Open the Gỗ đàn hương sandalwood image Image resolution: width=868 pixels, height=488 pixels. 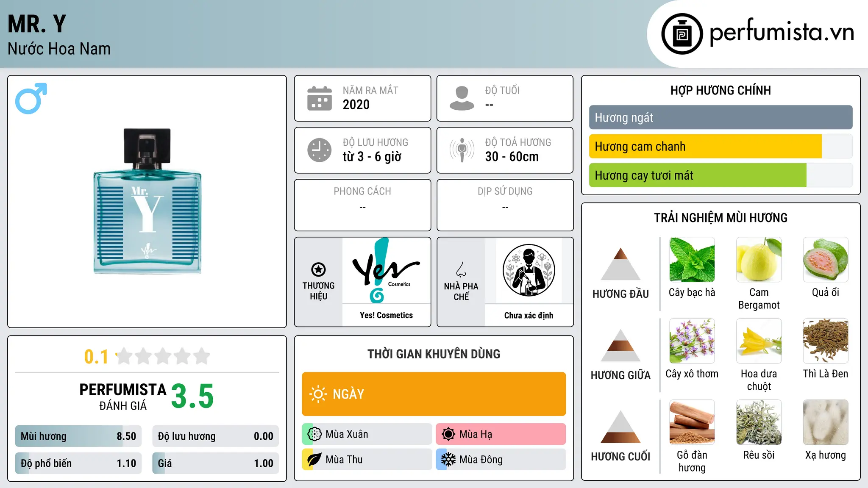692,422
